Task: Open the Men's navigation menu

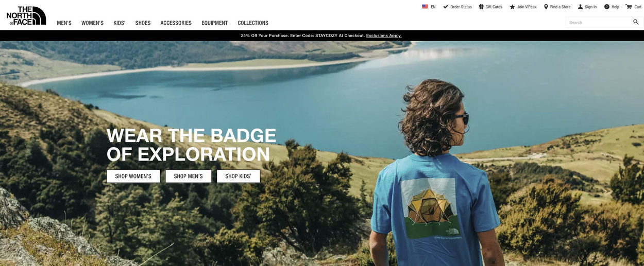Action: (x=64, y=23)
